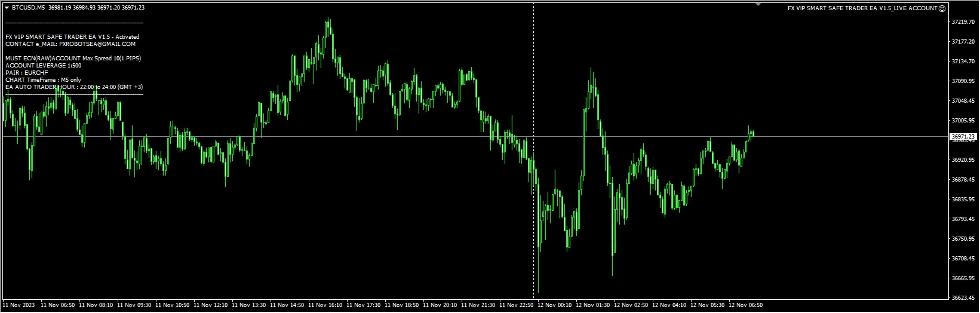Click the 36708.45 price axis label

point(964,259)
